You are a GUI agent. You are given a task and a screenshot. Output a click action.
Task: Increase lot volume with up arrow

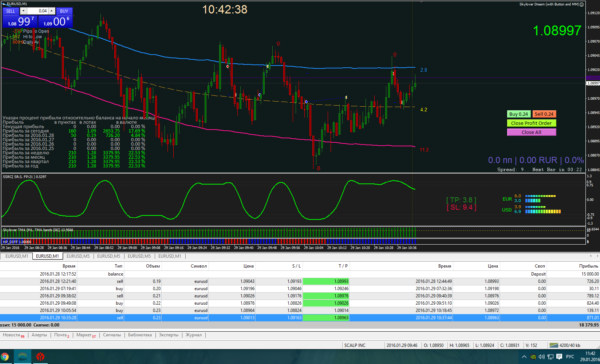[x=52, y=11]
